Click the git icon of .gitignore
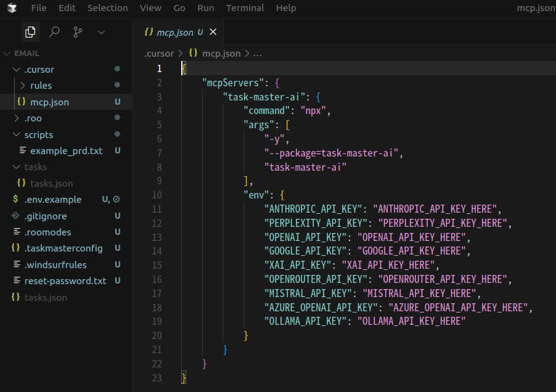Viewport: 556px width, 392px height. point(15,216)
